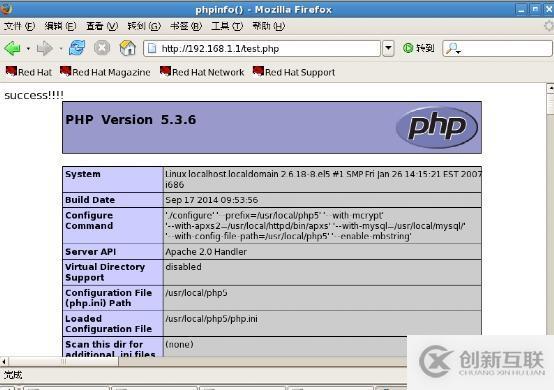Click the Stop loading icon
This screenshot has width=554, height=390.
coord(102,48)
